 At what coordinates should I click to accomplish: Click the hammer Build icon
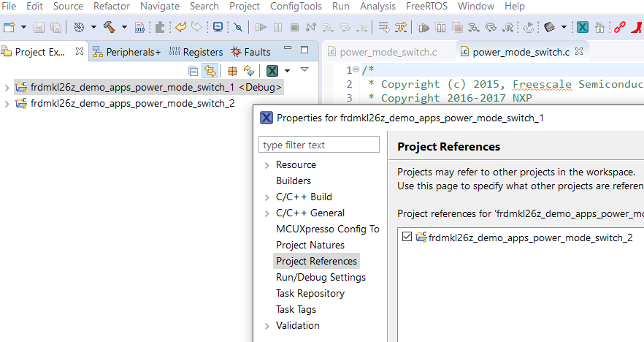110,27
